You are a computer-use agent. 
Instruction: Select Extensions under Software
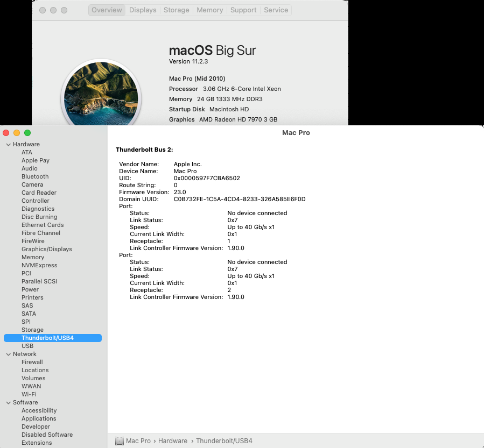tap(37, 443)
